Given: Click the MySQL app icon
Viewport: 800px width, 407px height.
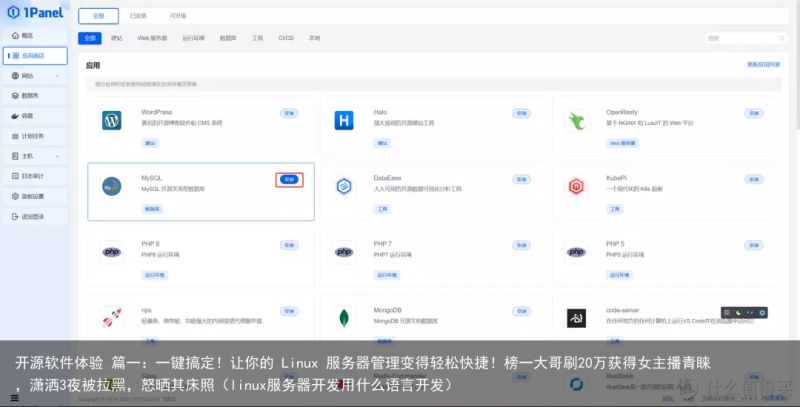Looking at the screenshot, I should (x=112, y=187).
